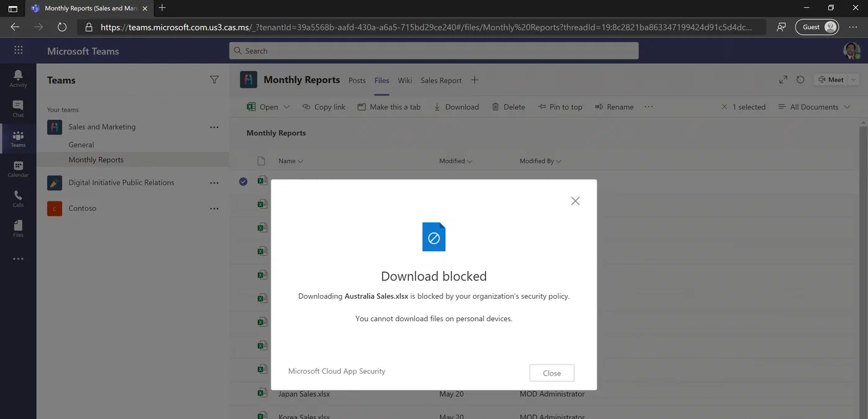Open more options for Contoso team
The height and width of the screenshot is (419, 868).
214,209
